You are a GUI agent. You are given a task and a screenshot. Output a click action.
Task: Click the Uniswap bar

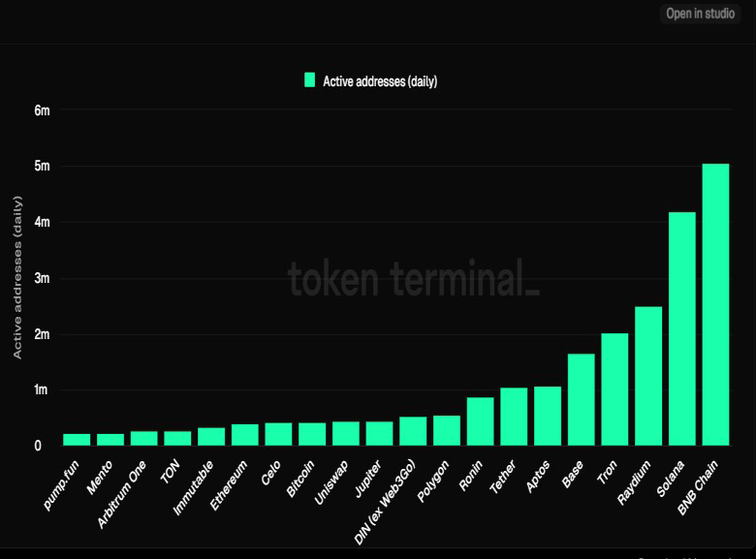[x=346, y=433]
